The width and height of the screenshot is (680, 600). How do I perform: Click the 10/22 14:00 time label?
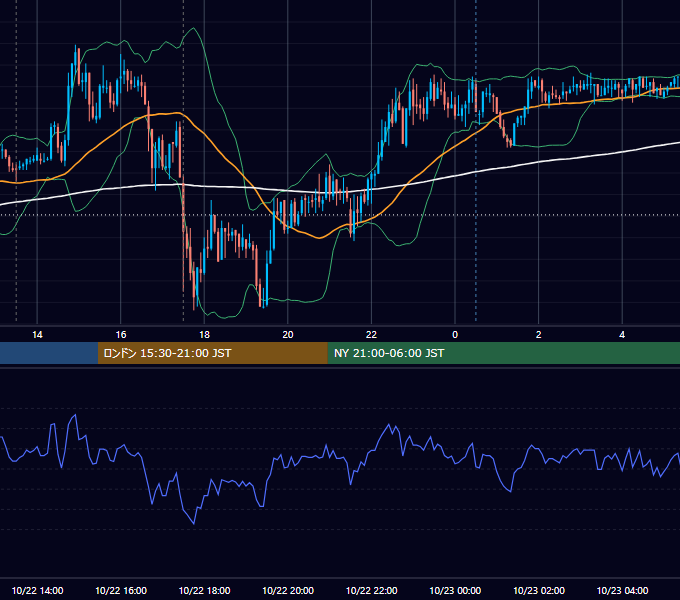point(37,590)
